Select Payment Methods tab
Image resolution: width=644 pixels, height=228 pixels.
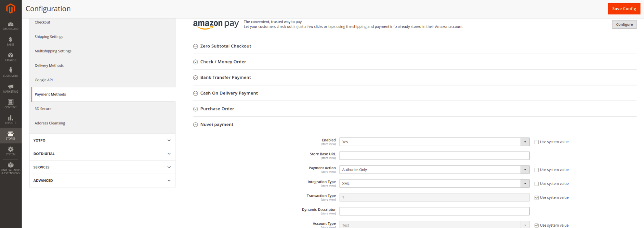103,94
